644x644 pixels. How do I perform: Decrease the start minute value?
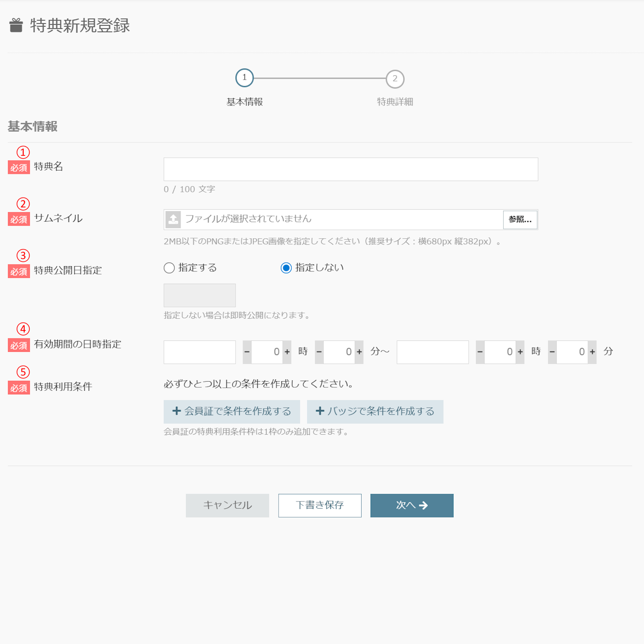319,352
